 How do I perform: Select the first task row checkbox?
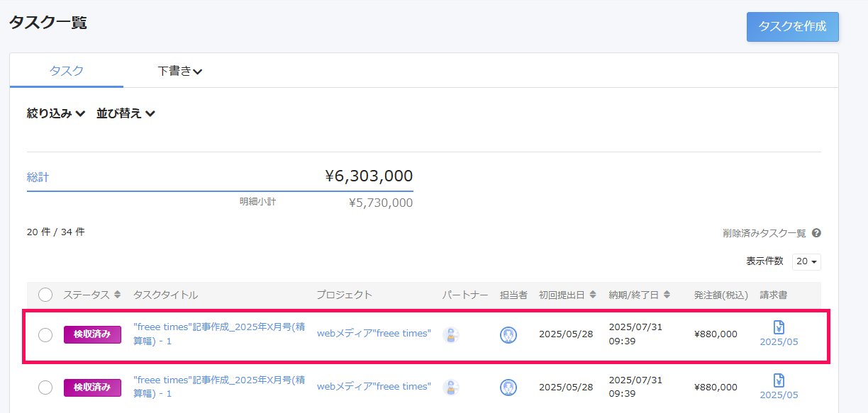click(x=45, y=335)
